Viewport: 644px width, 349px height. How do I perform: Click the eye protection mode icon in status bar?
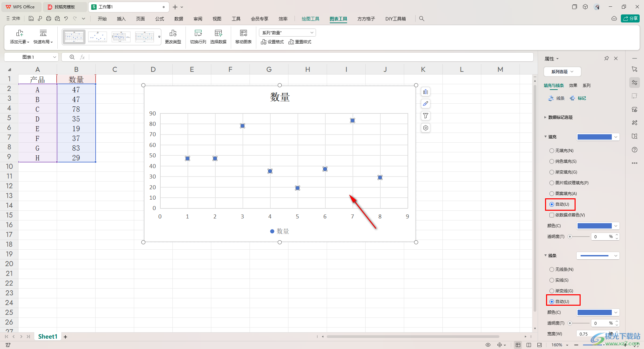click(488, 345)
